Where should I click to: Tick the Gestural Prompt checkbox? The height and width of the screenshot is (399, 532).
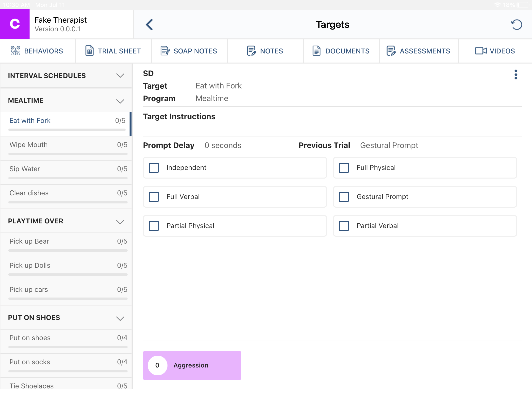[x=344, y=197]
